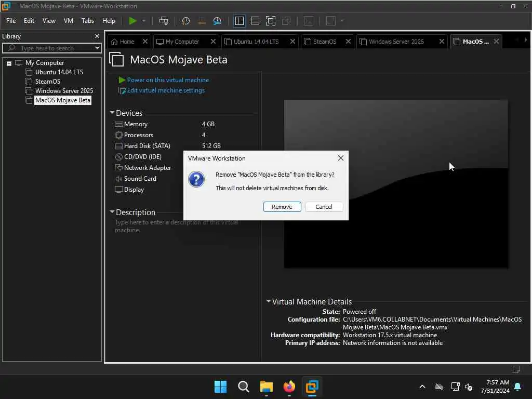Image resolution: width=532 pixels, height=399 pixels.
Task: Select MacOS Mojave Beta in library
Action: click(63, 100)
